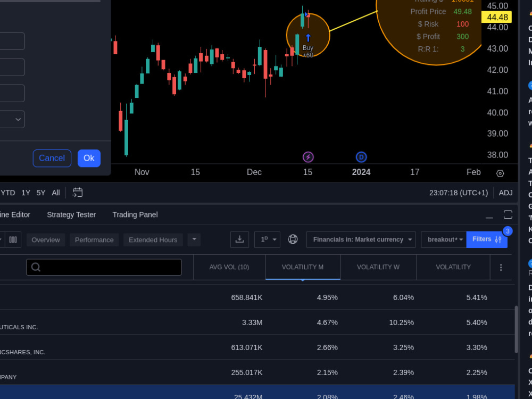This screenshot has height=399, width=532.
Task: Sort by the VOLATILITY M column header
Action: [303, 268]
